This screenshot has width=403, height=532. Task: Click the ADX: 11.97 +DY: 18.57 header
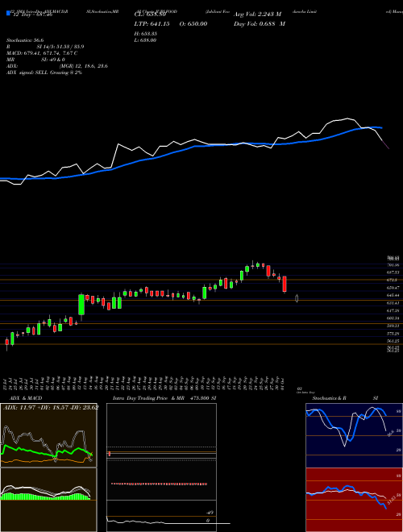51,407
